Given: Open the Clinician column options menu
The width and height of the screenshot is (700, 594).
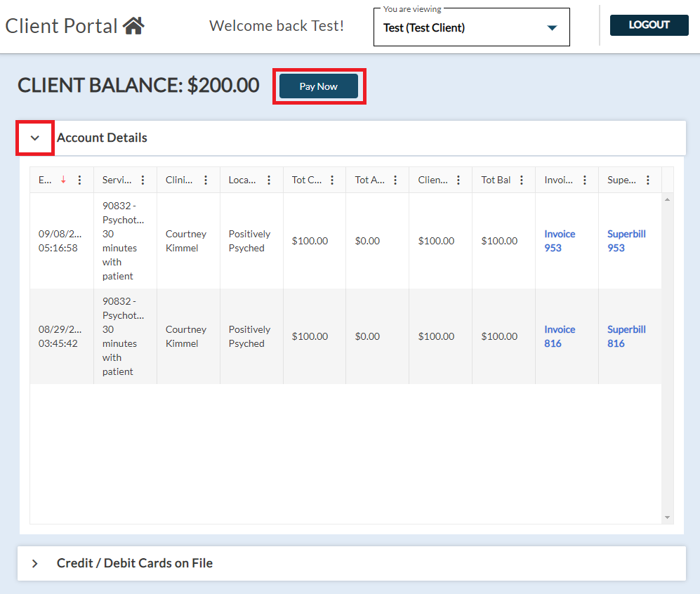Looking at the screenshot, I should (x=206, y=180).
